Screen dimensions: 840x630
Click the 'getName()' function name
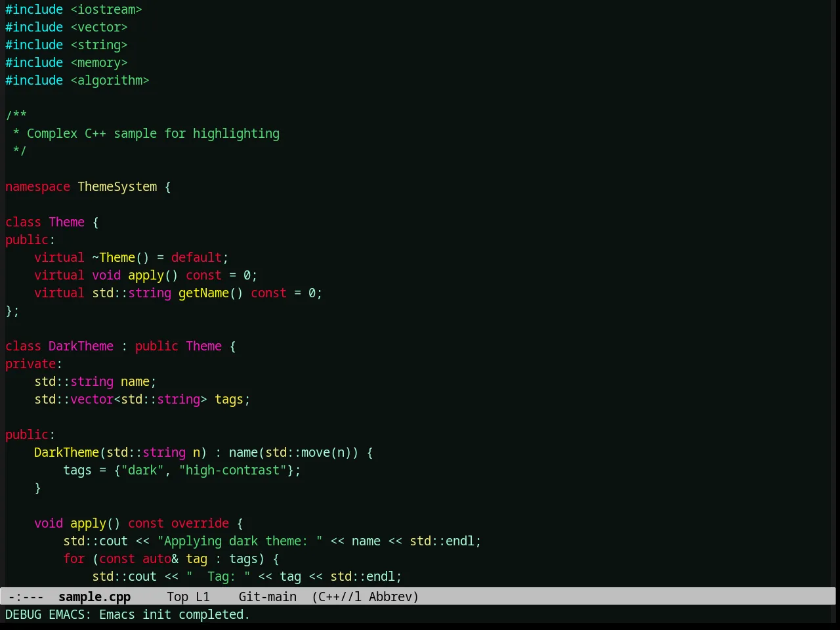(211, 293)
